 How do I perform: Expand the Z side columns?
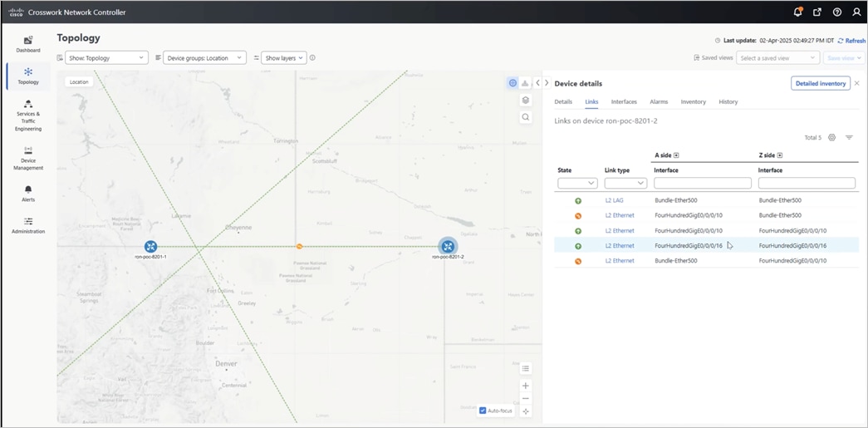coord(779,155)
